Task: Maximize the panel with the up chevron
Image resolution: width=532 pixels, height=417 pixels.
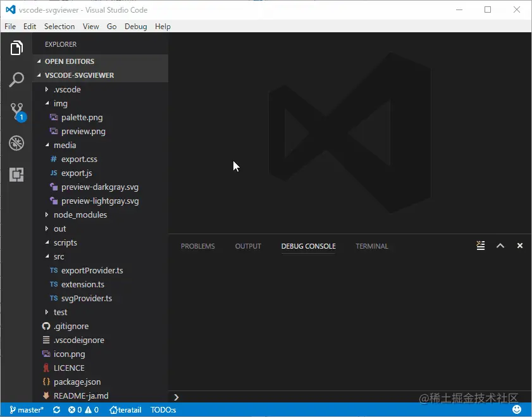Action: click(500, 246)
